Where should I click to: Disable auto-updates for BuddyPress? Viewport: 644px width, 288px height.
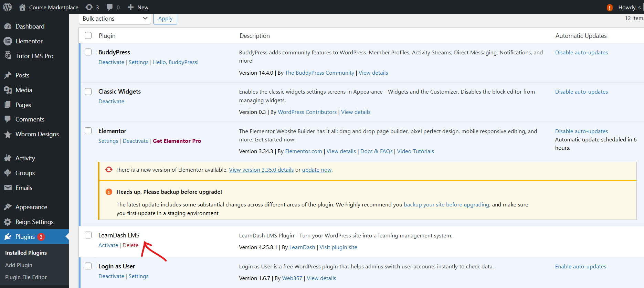[581, 53]
